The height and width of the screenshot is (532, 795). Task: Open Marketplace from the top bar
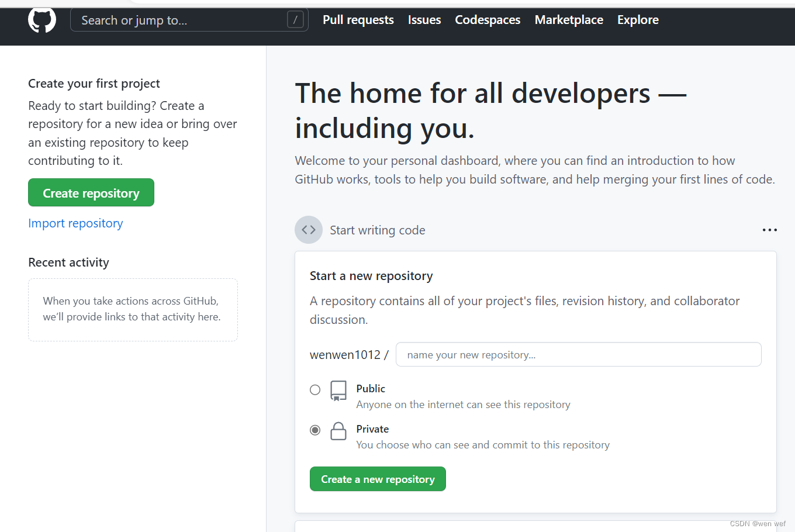coord(569,20)
